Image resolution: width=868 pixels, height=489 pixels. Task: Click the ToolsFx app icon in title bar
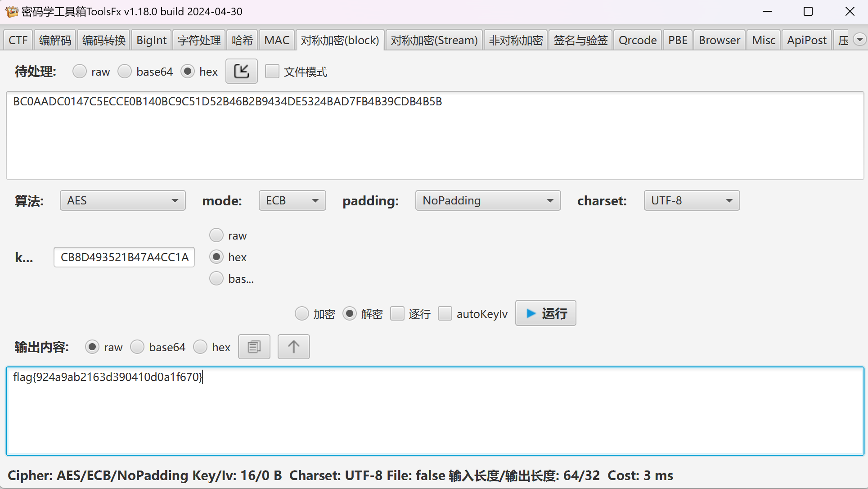click(x=11, y=12)
